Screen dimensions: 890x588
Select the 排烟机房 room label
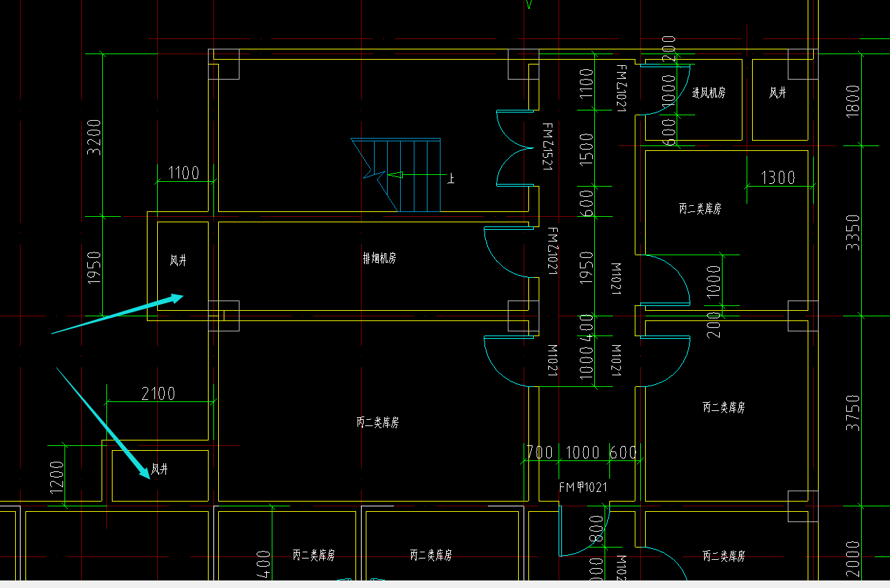[379, 259]
